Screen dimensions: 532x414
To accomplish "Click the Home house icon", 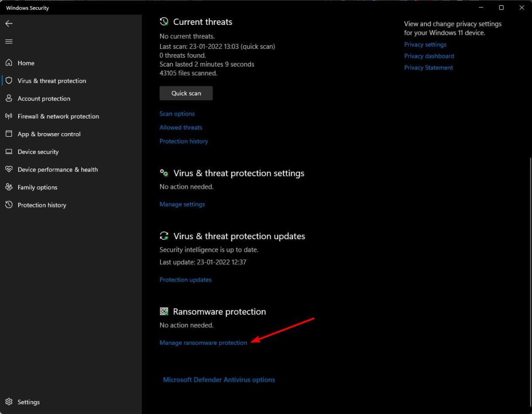I will (x=9, y=63).
